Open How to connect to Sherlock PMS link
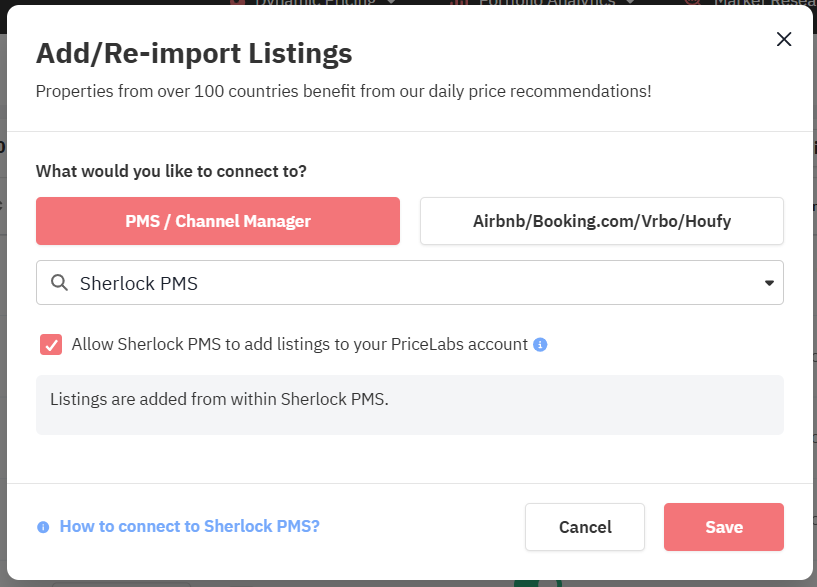The width and height of the screenshot is (817, 587). (x=189, y=526)
